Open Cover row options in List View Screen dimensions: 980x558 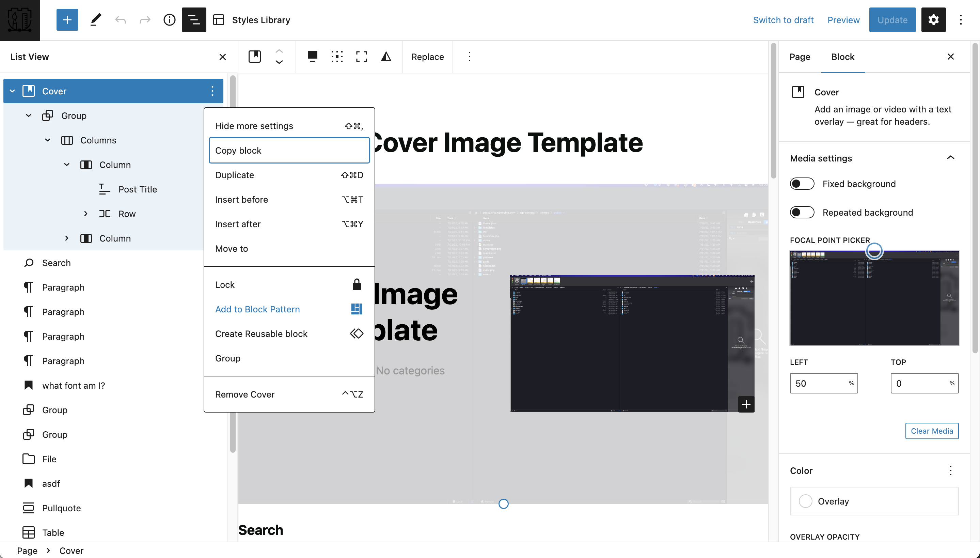212,91
